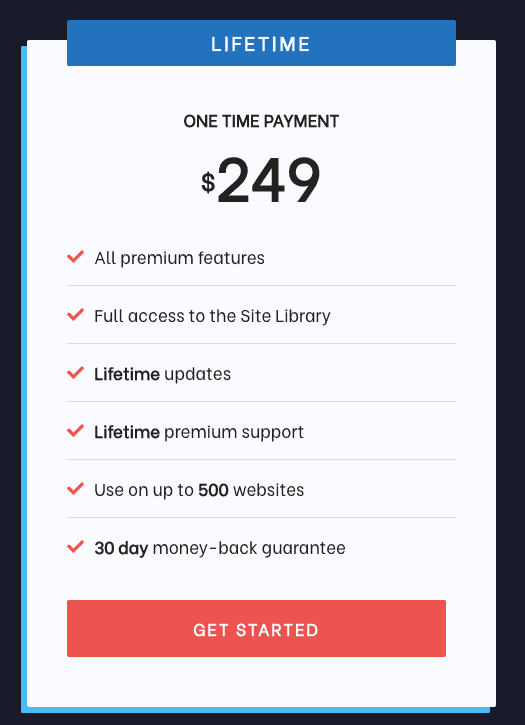This screenshot has height=725, width=525.
Task: Select the LIFETIME plan header banner
Action: pyautogui.click(x=261, y=43)
